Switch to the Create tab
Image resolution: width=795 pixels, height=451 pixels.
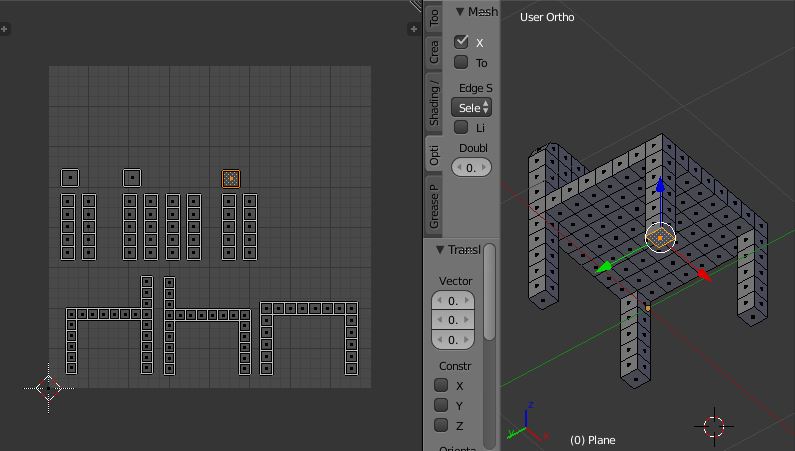[x=434, y=52]
